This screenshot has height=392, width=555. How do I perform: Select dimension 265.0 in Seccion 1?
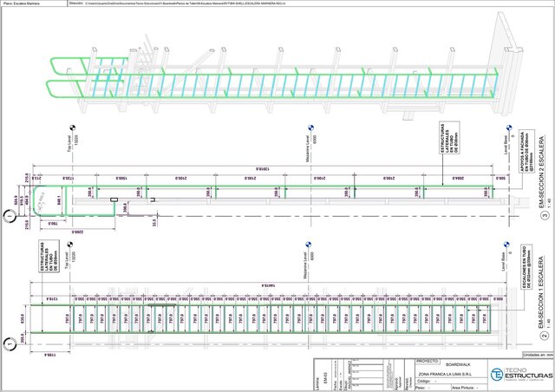23,337
